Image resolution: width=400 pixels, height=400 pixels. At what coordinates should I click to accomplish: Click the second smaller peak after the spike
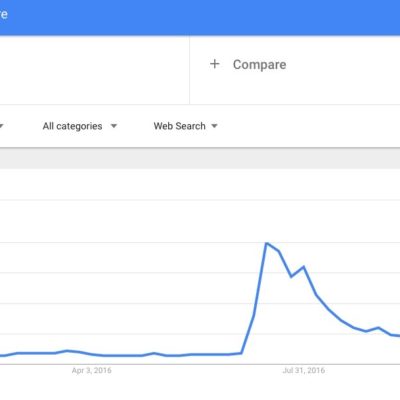tap(303, 267)
